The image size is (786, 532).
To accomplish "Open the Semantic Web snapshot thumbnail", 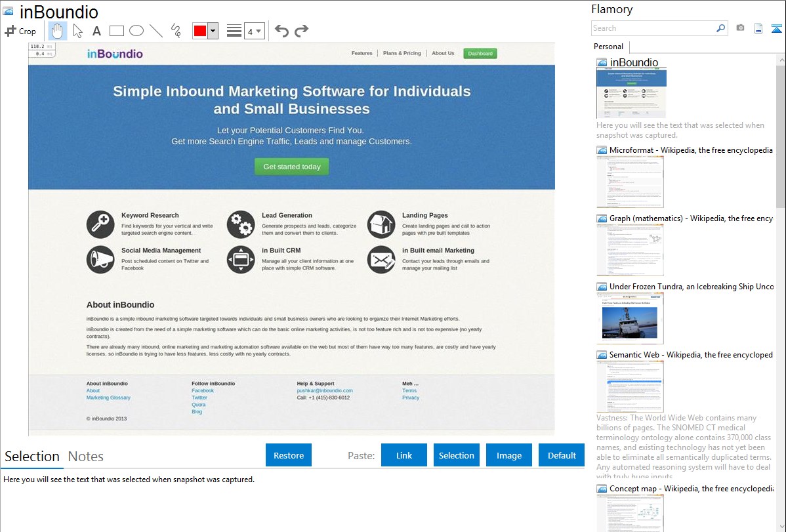I will click(630, 386).
